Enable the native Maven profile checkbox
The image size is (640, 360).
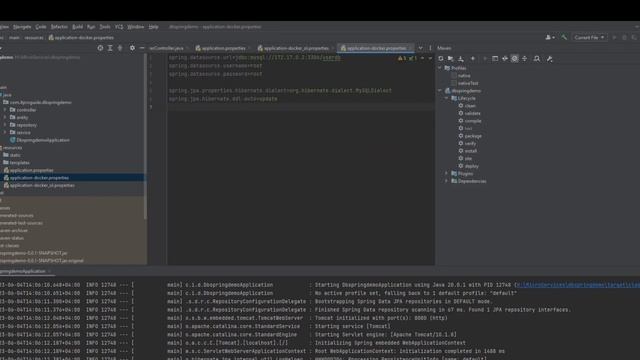click(454, 76)
